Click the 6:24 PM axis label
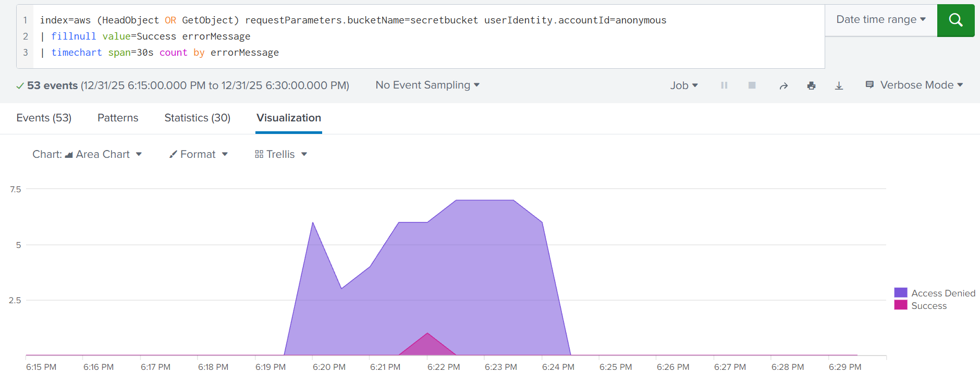Viewport: 980px width, 373px height. point(558,367)
